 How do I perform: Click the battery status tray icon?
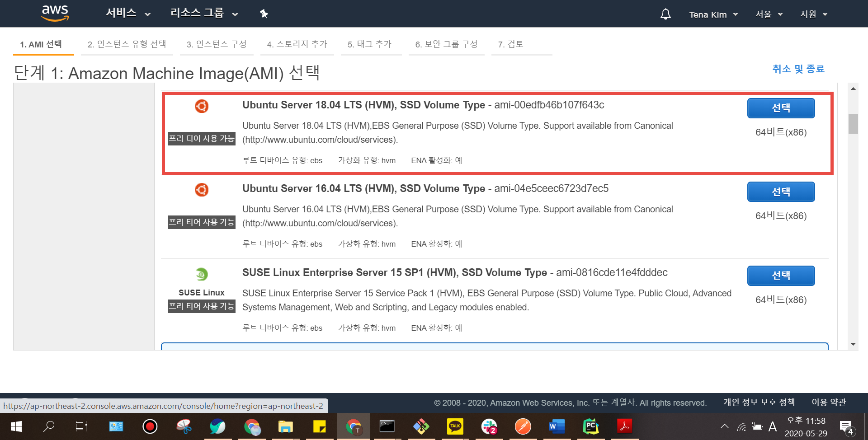[x=757, y=426]
